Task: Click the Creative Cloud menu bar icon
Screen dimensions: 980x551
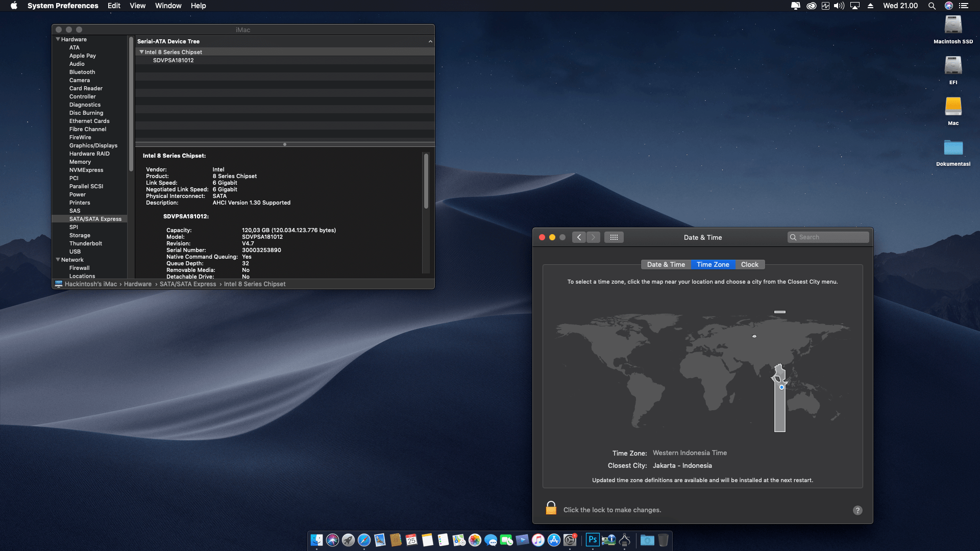Action: point(812,6)
